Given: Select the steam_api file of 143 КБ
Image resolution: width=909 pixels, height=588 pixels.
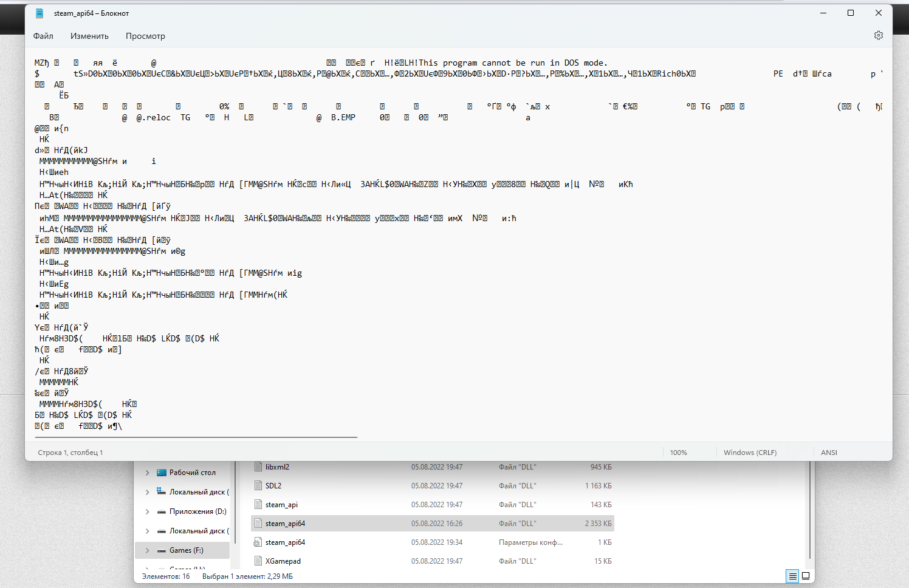Looking at the screenshot, I should point(281,505).
